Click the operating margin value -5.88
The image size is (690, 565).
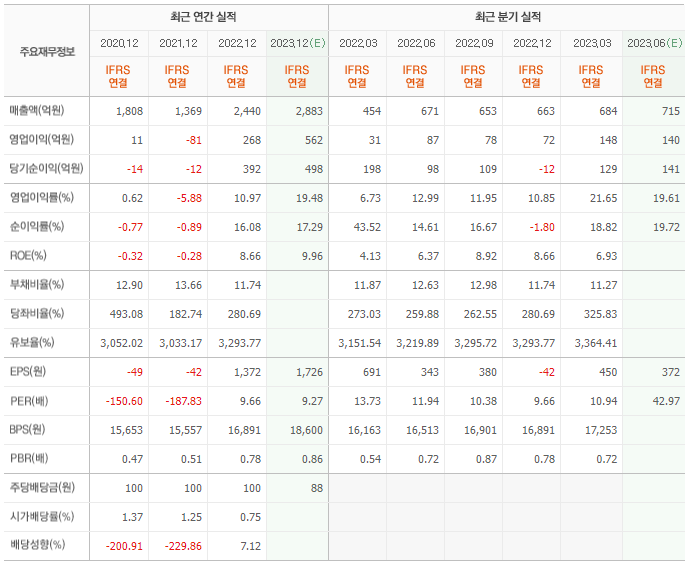pos(189,198)
